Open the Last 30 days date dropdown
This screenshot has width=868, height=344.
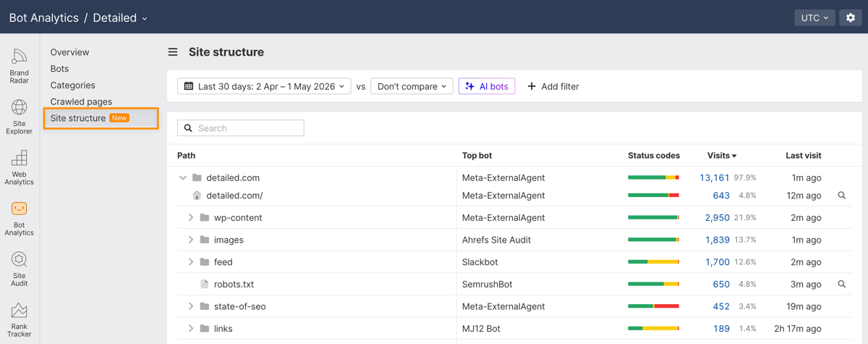click(x=264, y=86)
